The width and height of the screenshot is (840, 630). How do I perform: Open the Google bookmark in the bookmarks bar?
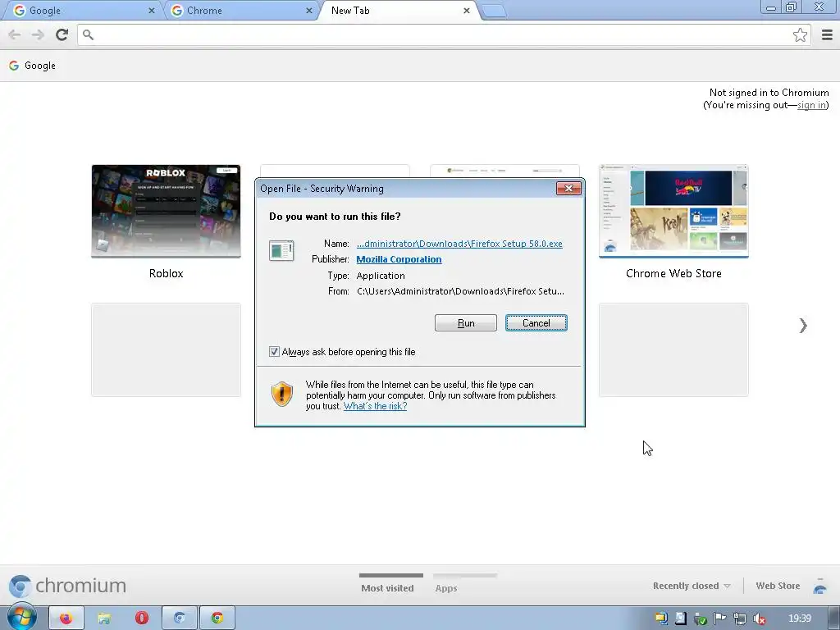[x=32, y=66]
